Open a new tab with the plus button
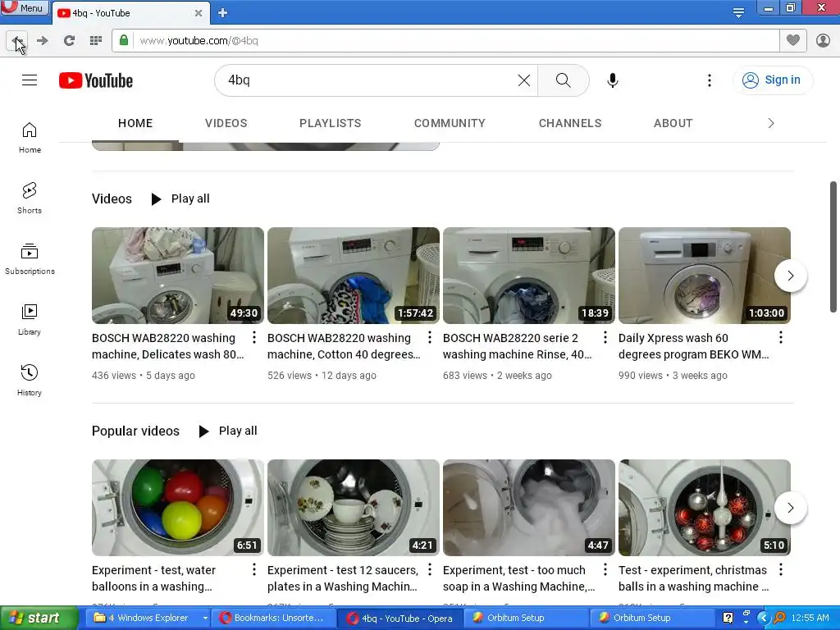The height and width of the screenshot is (630, 840). [223, 13]
